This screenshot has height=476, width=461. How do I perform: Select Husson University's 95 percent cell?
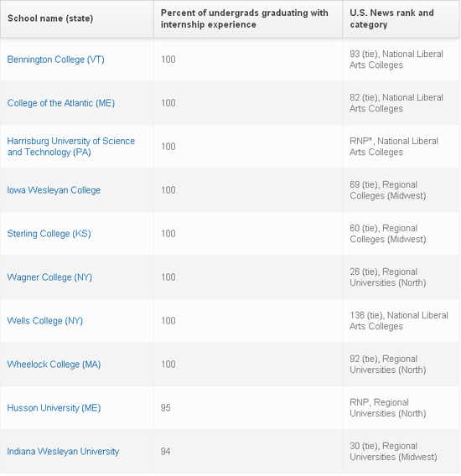click(248, 408)
